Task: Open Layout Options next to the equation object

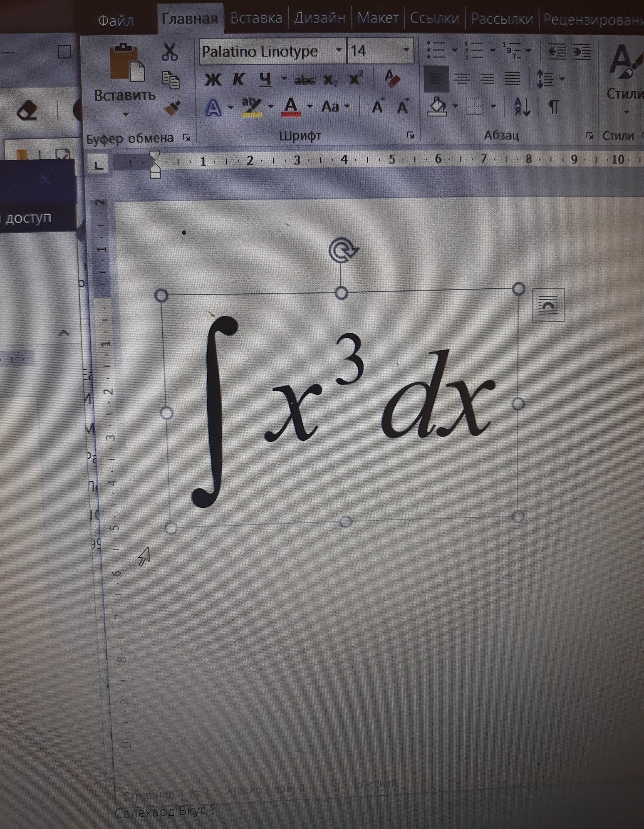Action: 548,305
